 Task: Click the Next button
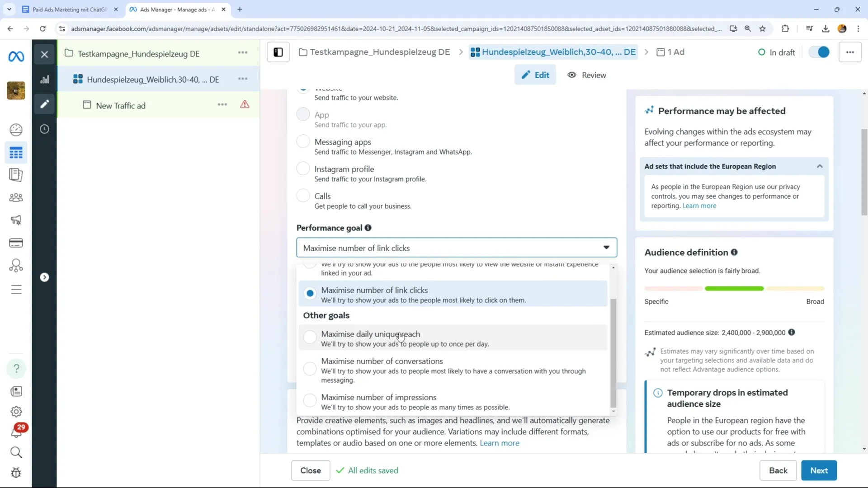coord(819,471)
